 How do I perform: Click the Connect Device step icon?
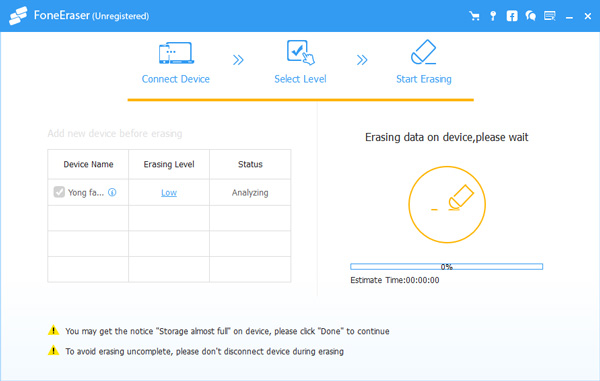pos(176,53)
